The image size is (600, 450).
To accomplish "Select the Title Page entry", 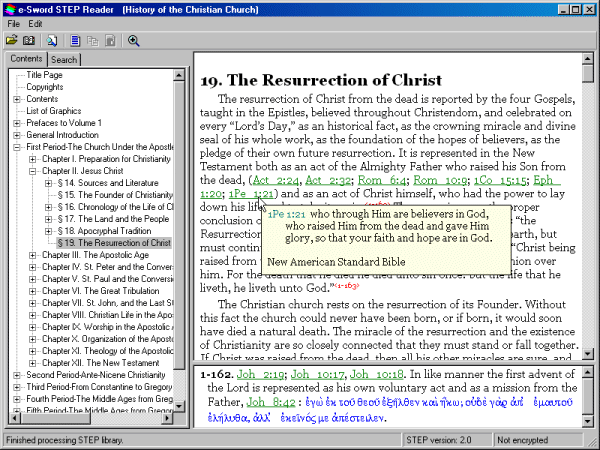I will pyautogui.click(x=44, y=75).
